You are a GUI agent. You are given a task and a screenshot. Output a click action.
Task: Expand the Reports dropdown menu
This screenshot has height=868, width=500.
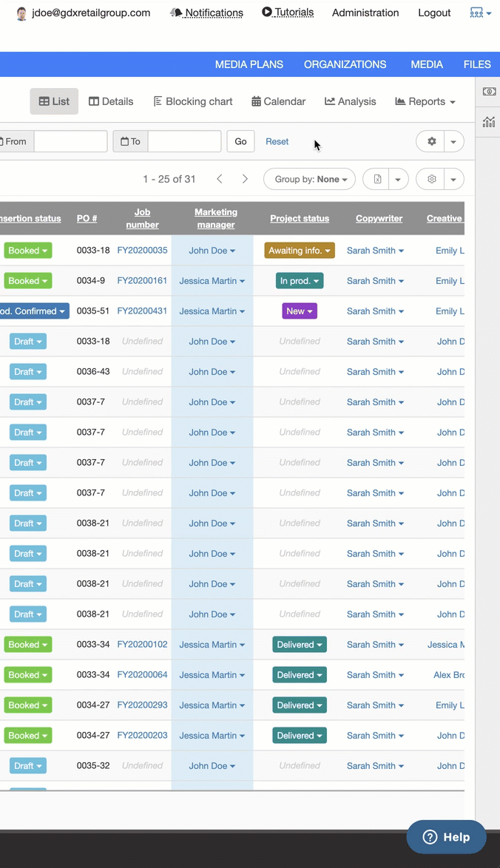pyautogui.click(x=425, y=101)
